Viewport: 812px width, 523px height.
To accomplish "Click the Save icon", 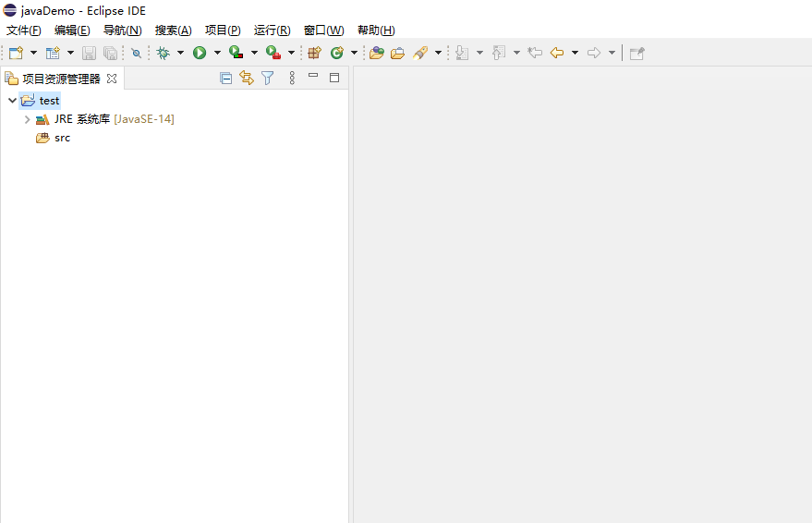I will [89, 53].
